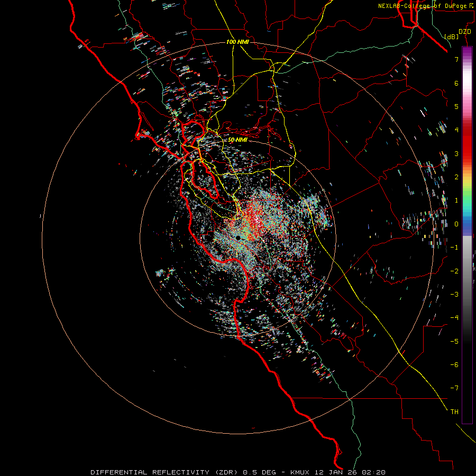Viewport: 476px width, 476px height.
Task: Click the -6 value on the dB scale
Action: coord(454,365)
